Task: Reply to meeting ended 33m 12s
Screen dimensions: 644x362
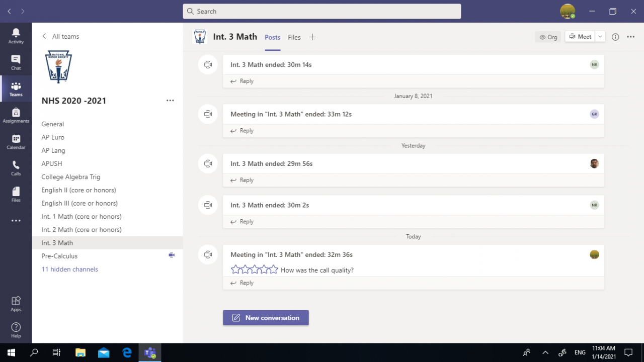Action: tap(242, 131)
